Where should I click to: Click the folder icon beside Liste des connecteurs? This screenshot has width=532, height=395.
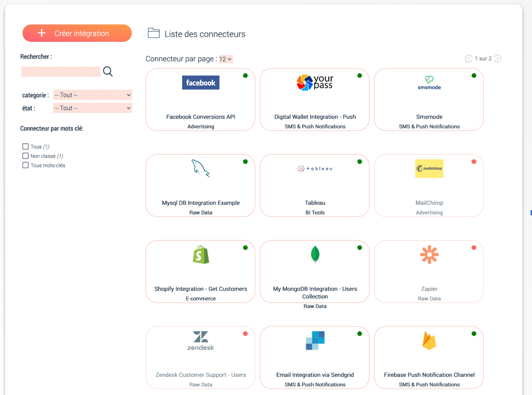154,33
